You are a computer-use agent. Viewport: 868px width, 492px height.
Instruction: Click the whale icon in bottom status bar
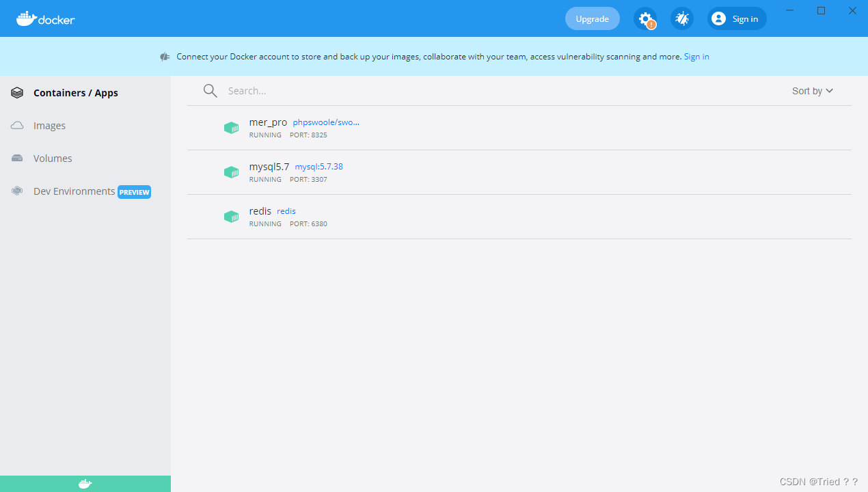85,484
